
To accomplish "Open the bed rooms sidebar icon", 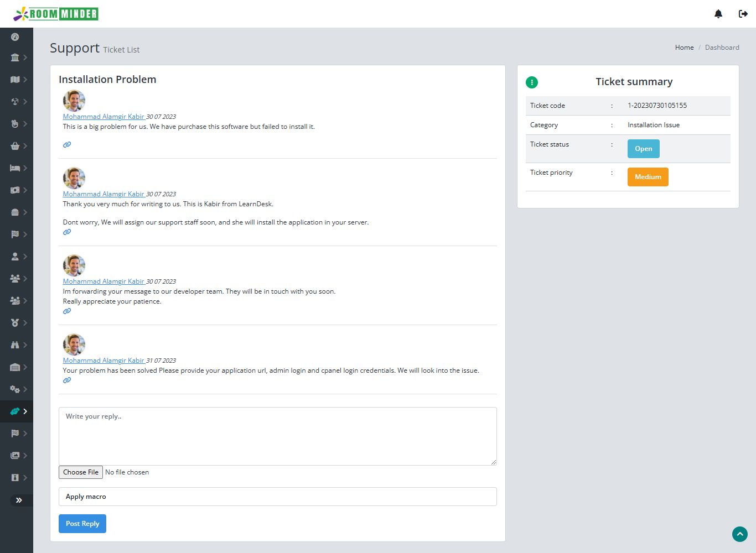I will click(x=15, y=168).
